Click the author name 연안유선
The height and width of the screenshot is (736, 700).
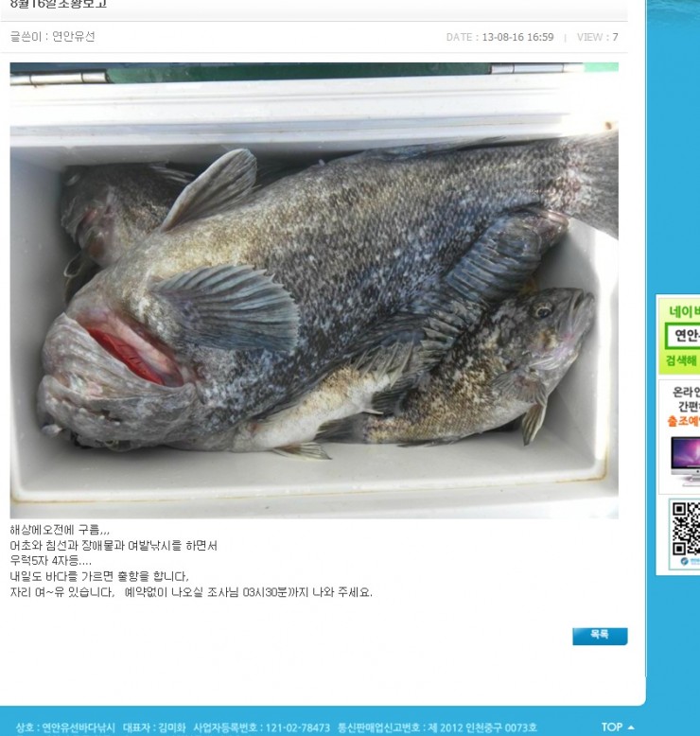73,37
